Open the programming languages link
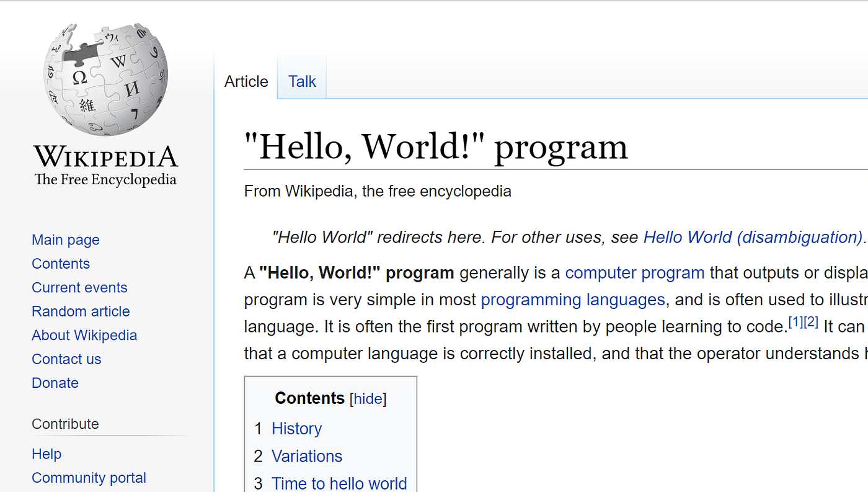868x492 pixels. point(573,300)
